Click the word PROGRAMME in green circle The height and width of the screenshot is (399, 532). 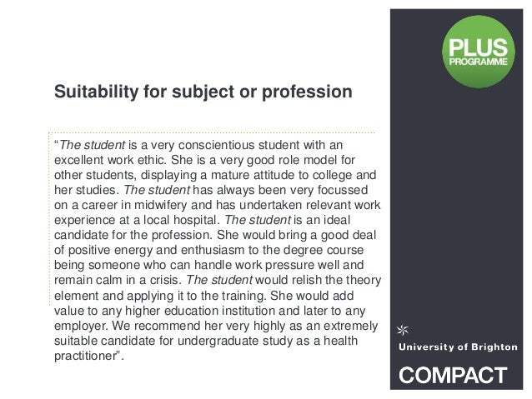pyautogui.click(x=479, y=62)
